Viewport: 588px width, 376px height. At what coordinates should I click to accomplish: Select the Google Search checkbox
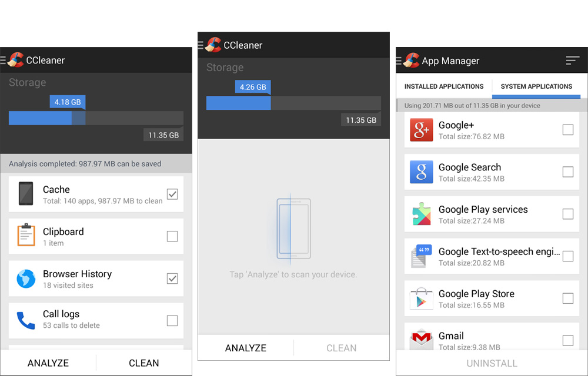(568, 172)
